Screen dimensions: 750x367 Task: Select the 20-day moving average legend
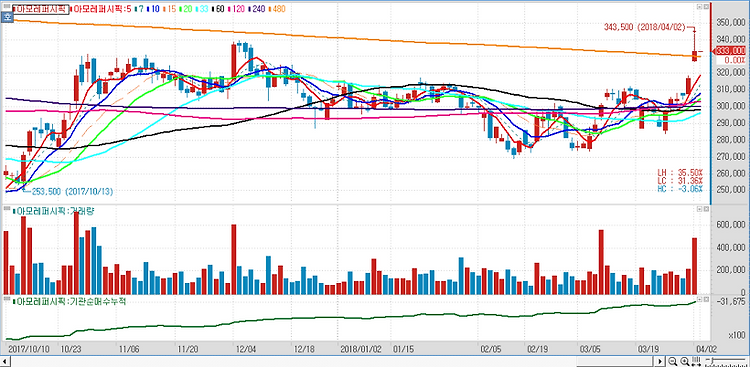(x=185, y=9)
